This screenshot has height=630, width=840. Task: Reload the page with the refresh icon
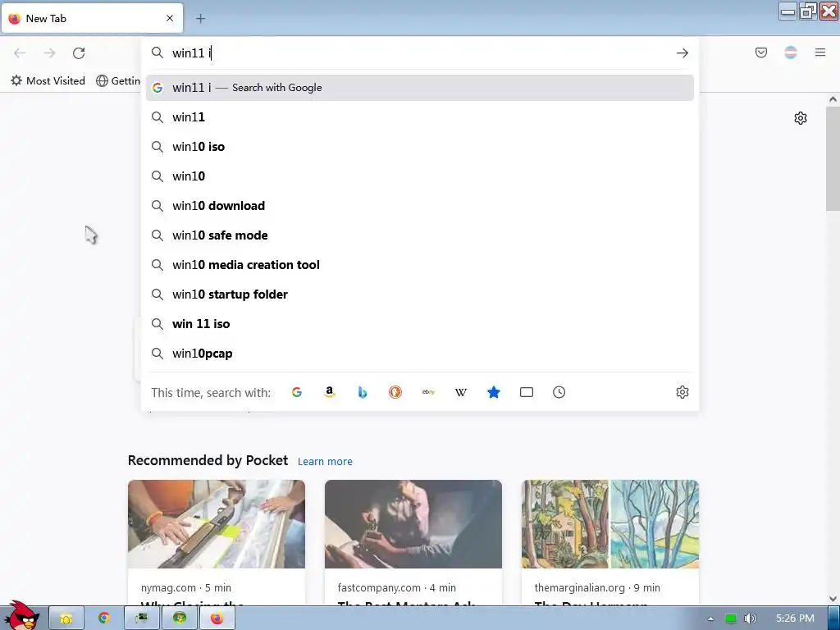click(x=79, y=53)
